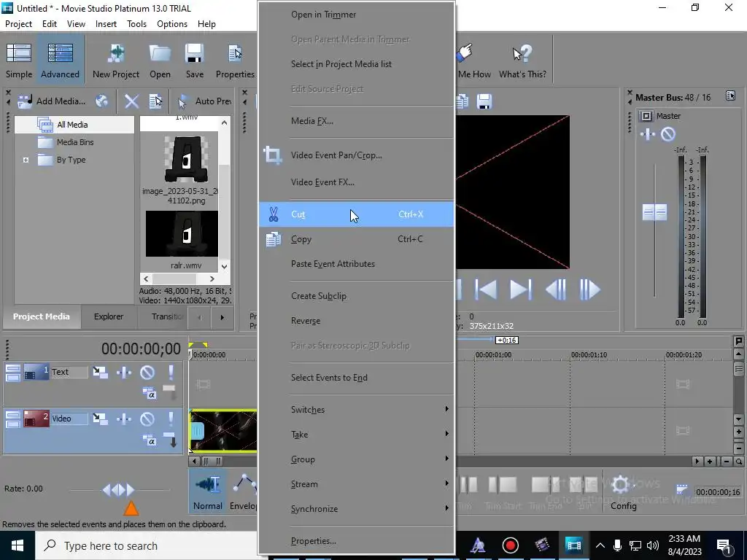Open Text track FX icon
This screenshot has height=560, width=747.
click(x=124, y=373)
